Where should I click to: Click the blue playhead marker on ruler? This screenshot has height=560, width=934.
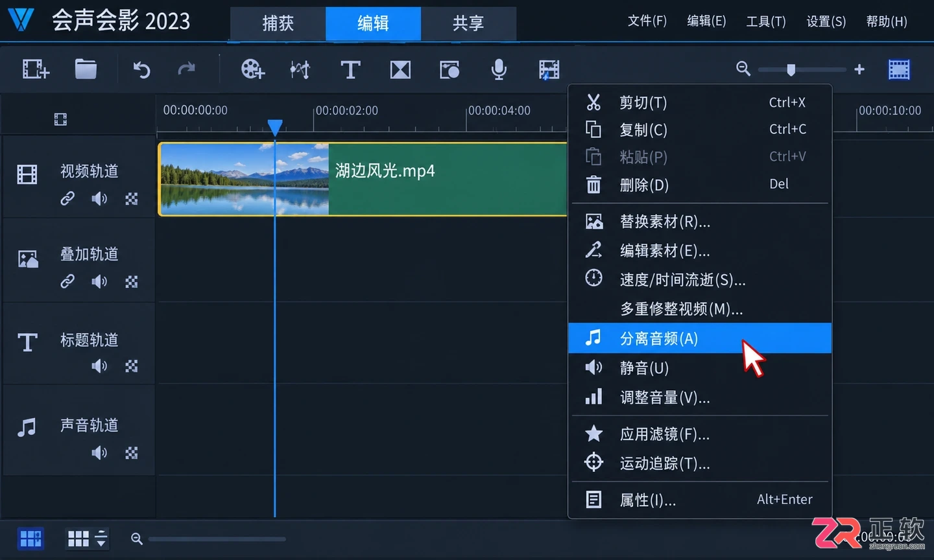coord(275,127)
